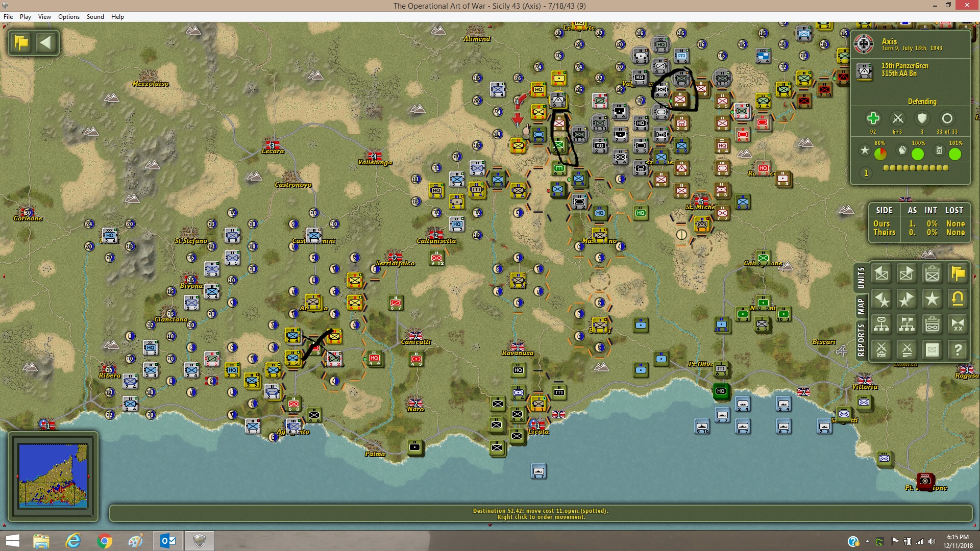Click the Ours row in air table
Image resolution: width=980 pixels, height=551 pixels.
(919, 223)
